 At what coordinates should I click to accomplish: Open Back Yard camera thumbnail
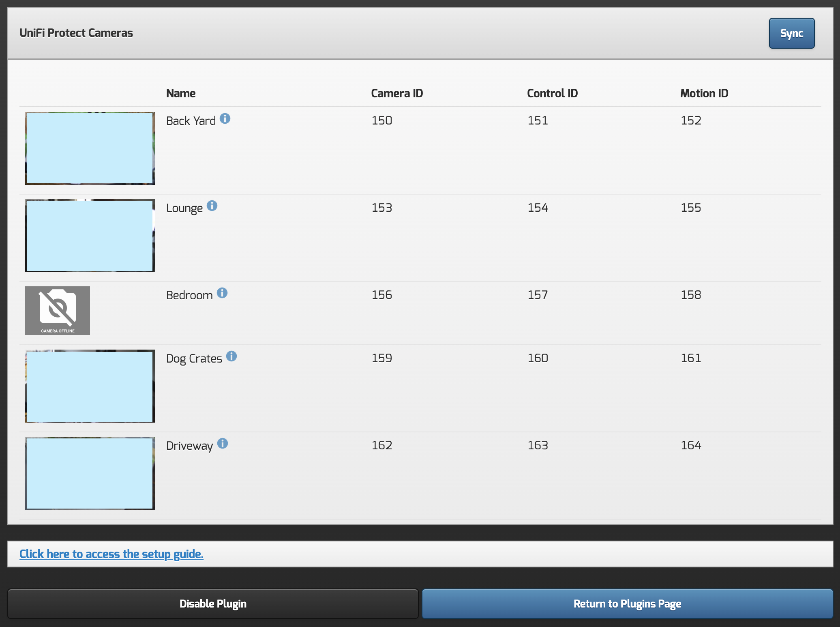click(x=90, y=148)
